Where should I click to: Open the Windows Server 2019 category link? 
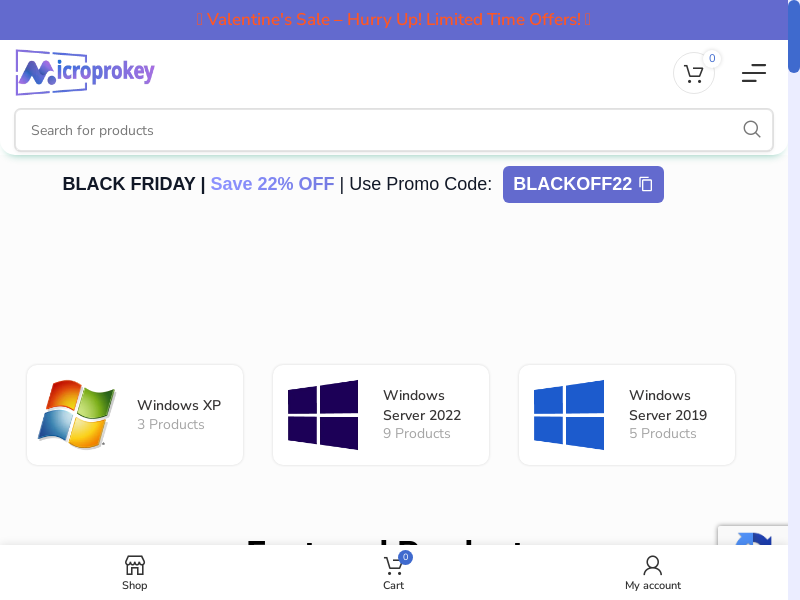pyautogui.click(x=668, y=405)
